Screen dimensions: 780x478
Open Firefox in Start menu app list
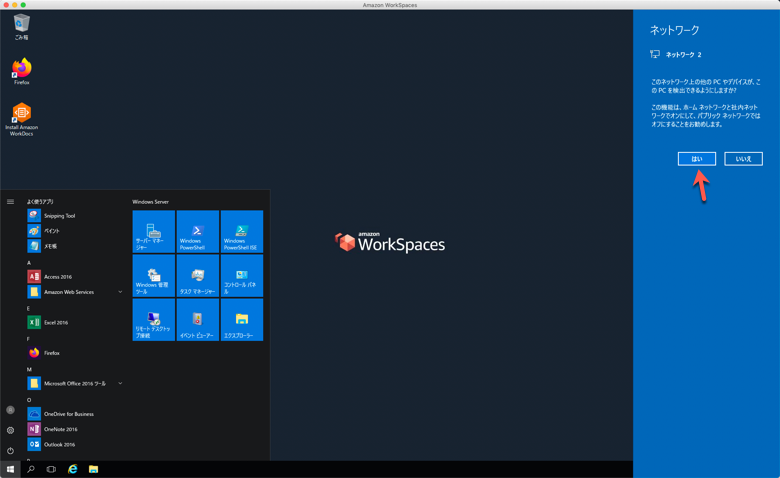75,353
